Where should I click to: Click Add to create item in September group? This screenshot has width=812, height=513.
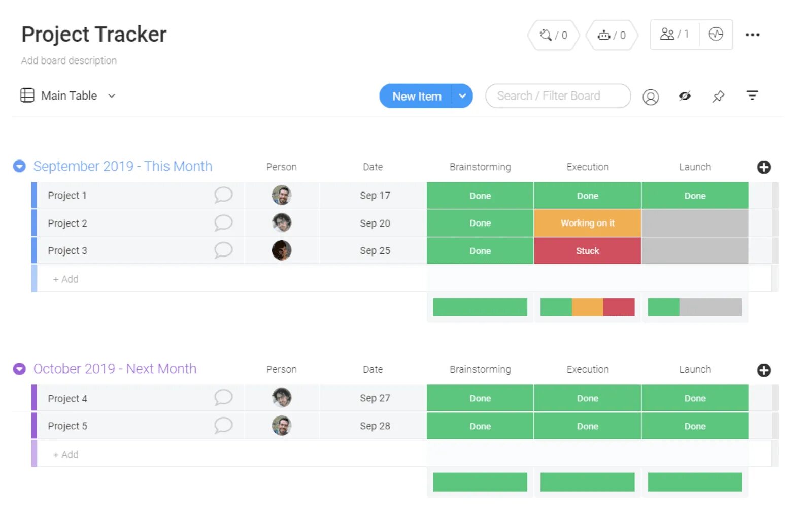coord(65,278)
